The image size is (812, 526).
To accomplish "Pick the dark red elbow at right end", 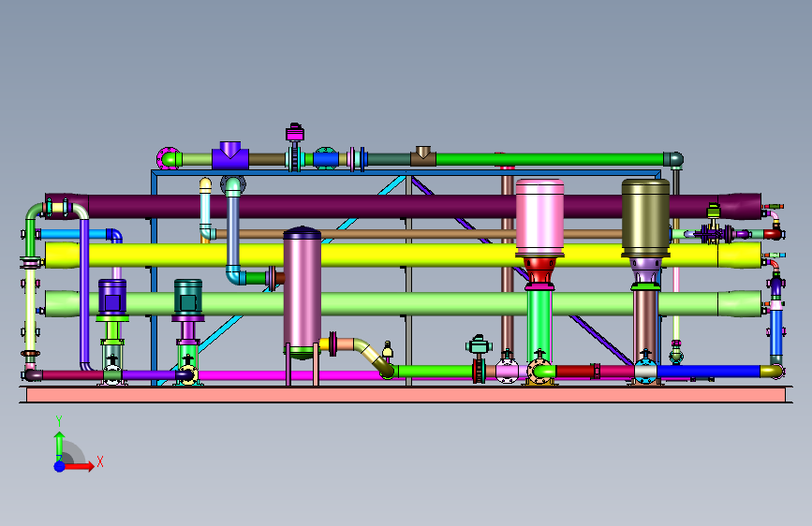I will (773, 234).
